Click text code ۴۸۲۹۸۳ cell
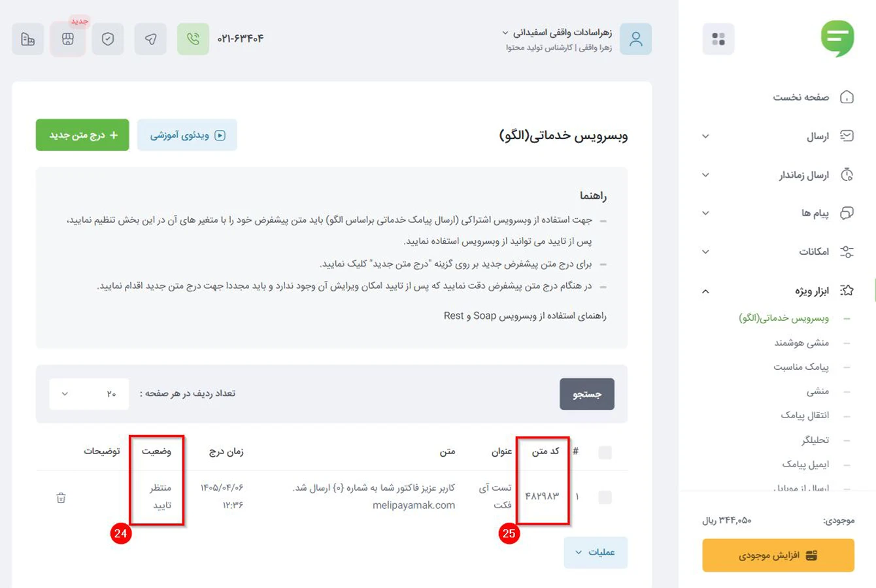 [543, 497]
